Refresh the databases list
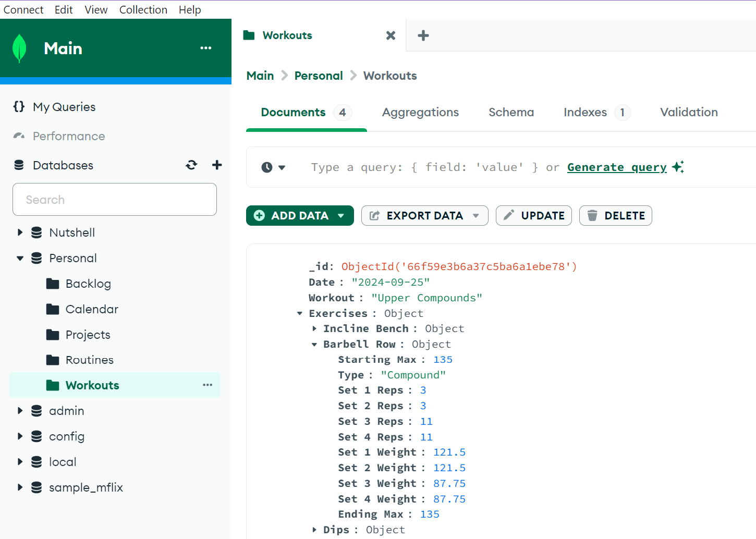Viewport: 756px width, 539px height. click(x=191, y=165)
